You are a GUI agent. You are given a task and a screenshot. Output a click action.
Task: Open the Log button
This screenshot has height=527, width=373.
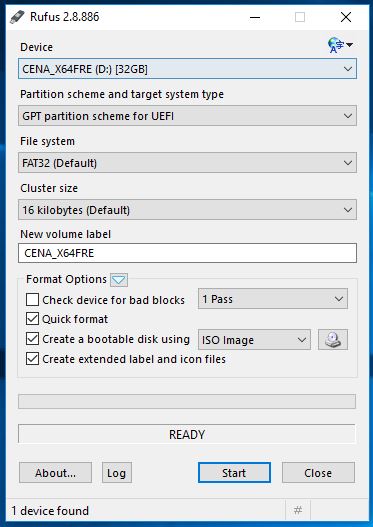[117, 473]
